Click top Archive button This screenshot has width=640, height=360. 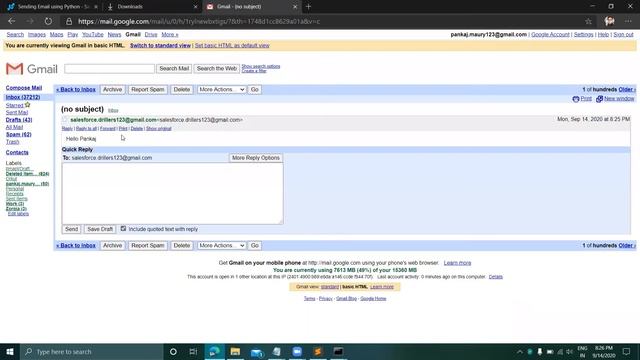point(112,89)
